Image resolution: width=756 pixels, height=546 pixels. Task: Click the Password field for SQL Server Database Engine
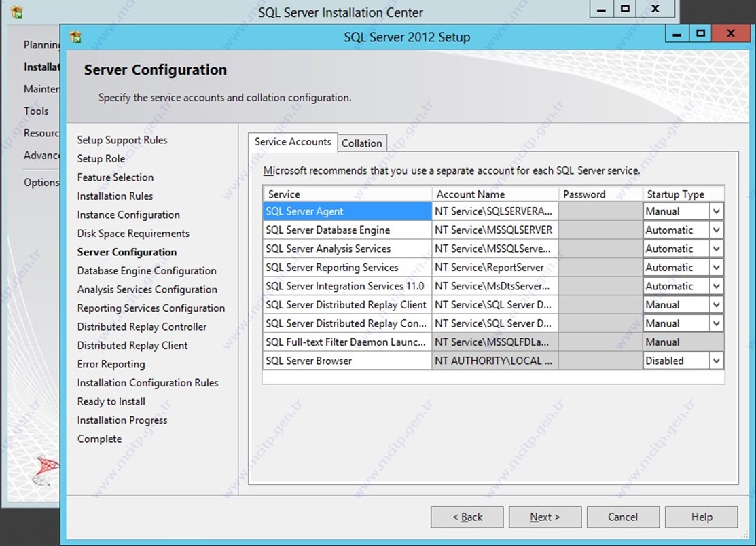[600, 230]
